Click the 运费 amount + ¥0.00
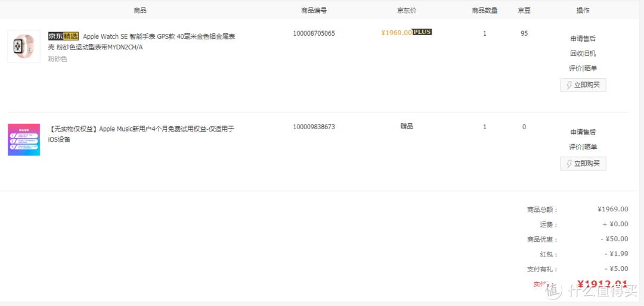The image size is (644, 306). point(615,224)
